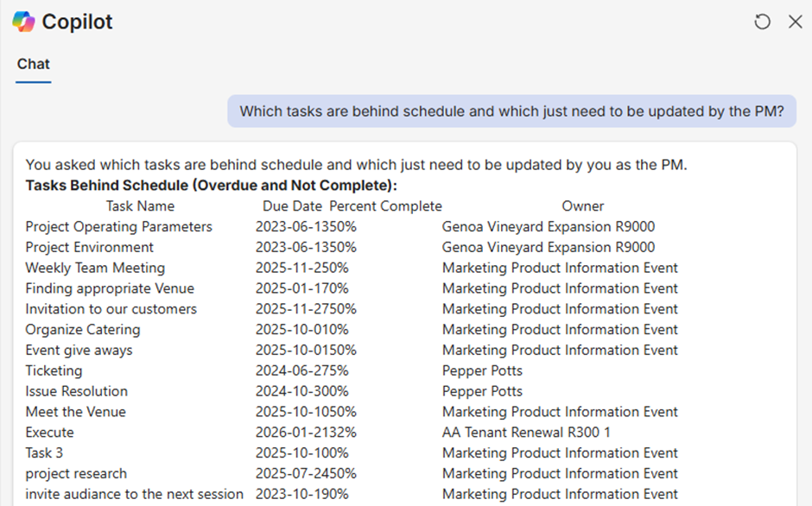Image resolution: width=812 pixels, height=506 pixels.
Task: Click Pepper Potts owner in Issue Resolution row
Action: click(x=482, y=391)
